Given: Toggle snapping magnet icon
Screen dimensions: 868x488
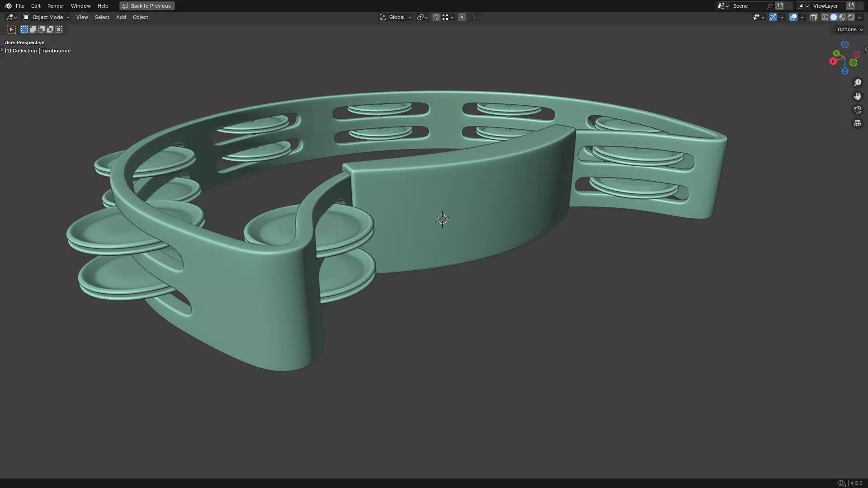Looking at the screenshot, I should click(436, 17).
